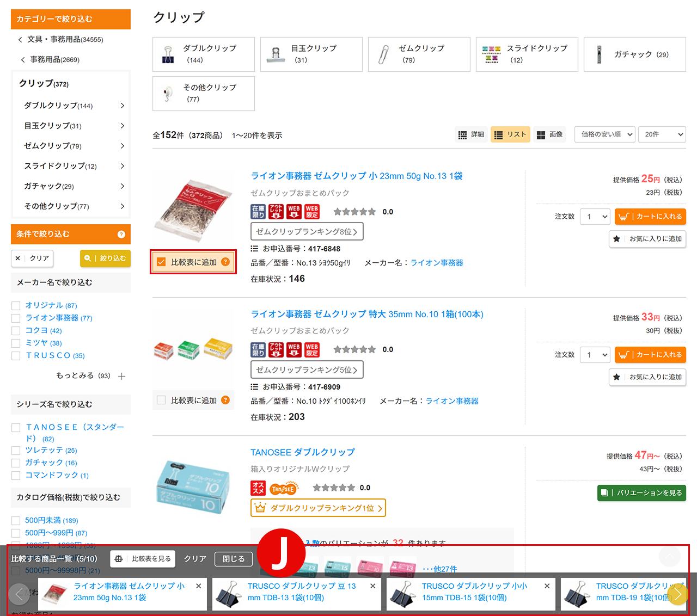Open the 価格の安い順 sort dropdown
Screen dimensions: 697x616
[605, 134]
